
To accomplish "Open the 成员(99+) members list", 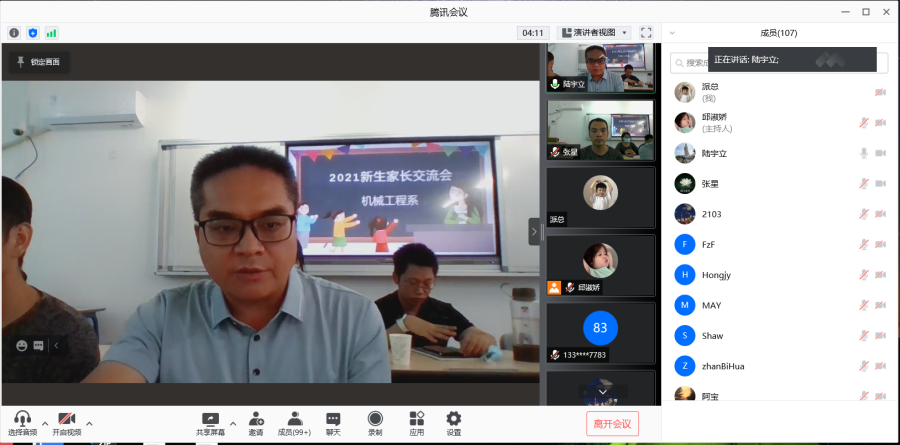I will pos(295,419).
